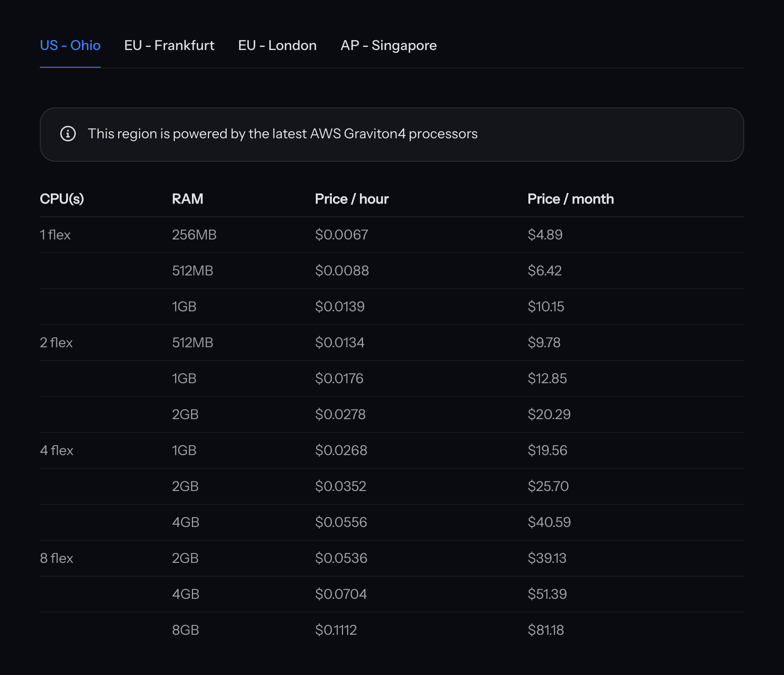This screenshot has height=675, width=784.
Task: Click the 256MB RAM cell
Action: pyautogui.click(x=194, y=235)
